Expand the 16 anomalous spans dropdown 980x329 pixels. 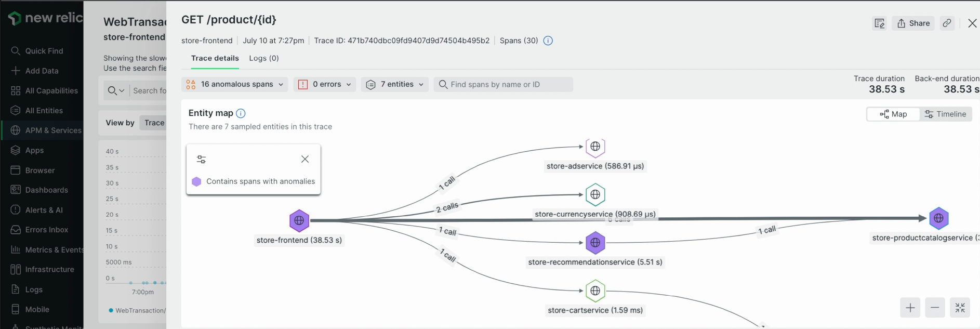click(x=234, y=84)
